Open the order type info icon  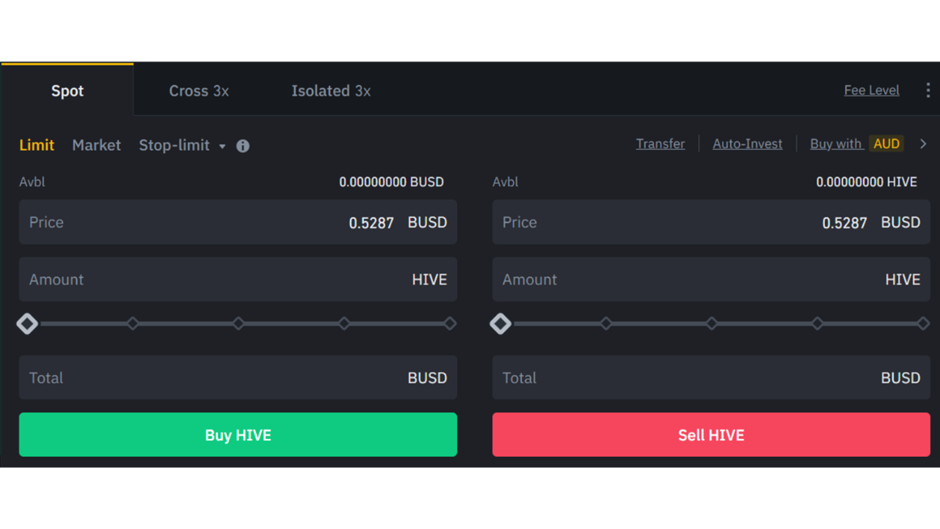(243, 146)
